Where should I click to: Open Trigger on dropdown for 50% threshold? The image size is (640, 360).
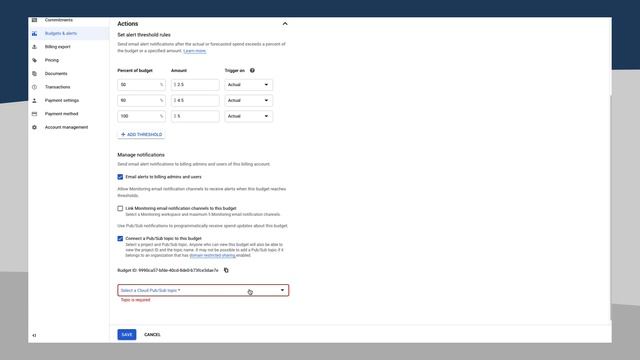tap(249, 85)
